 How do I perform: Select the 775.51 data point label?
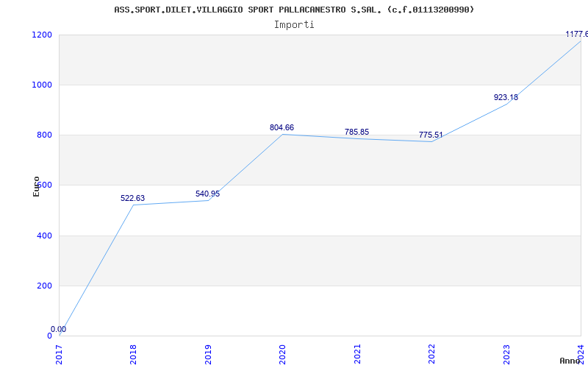pos(431,135)
